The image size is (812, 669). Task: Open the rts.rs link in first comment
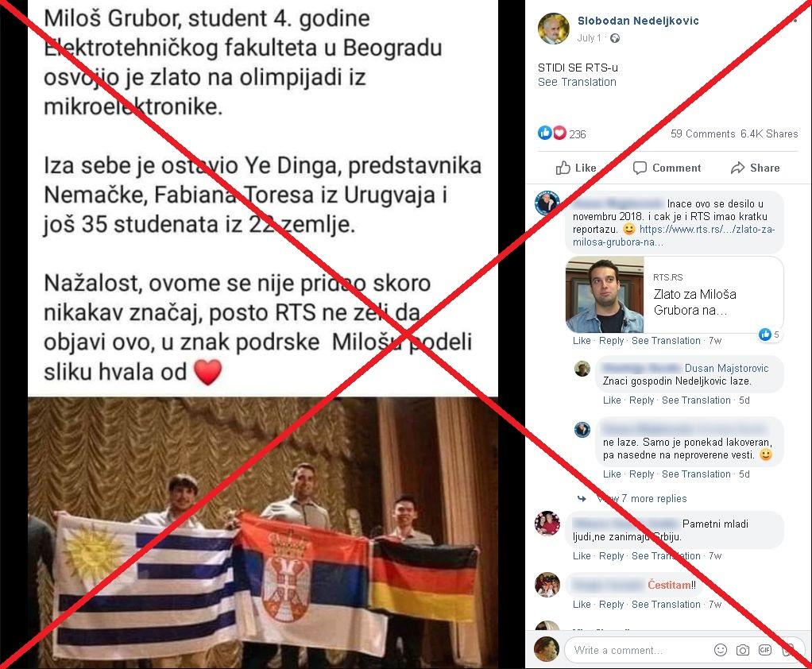(674, 236)
